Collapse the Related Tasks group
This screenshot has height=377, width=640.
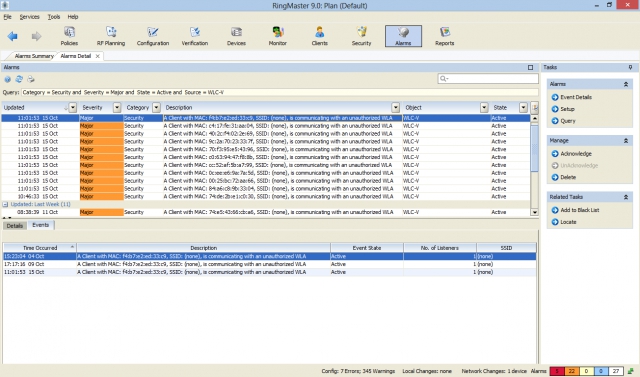click(x=626, y=197)
